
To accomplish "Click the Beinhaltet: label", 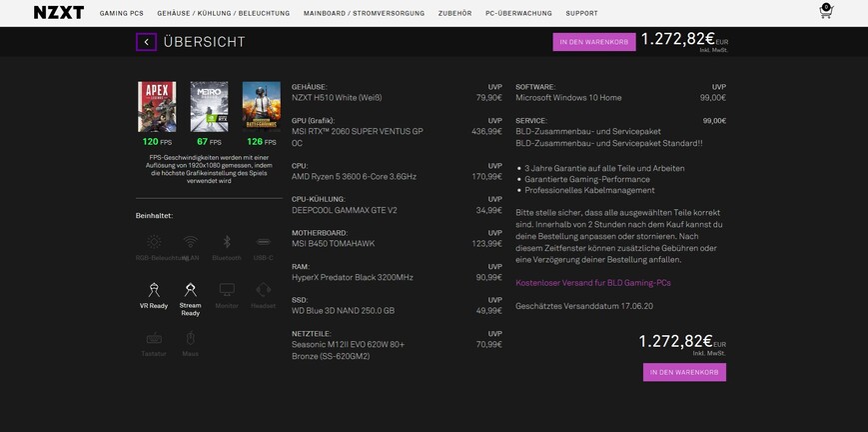I will click(x=154, y=216).
